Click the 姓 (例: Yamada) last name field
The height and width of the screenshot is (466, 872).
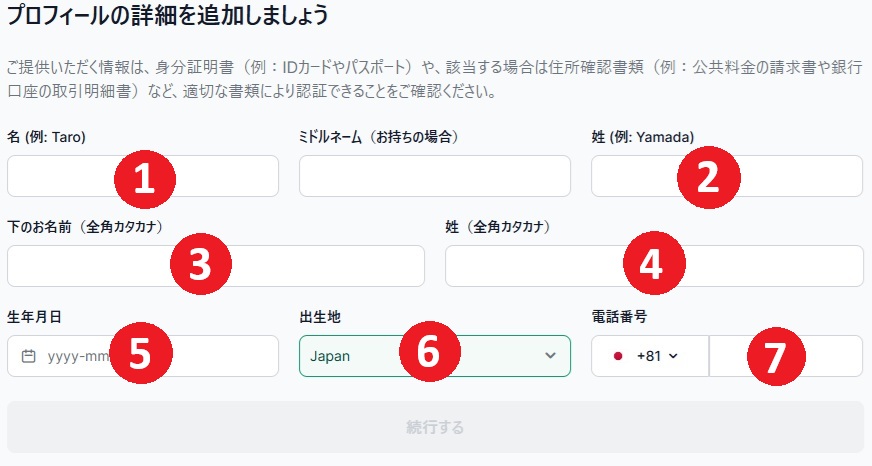pyautogui.click(x=727, y=176)
